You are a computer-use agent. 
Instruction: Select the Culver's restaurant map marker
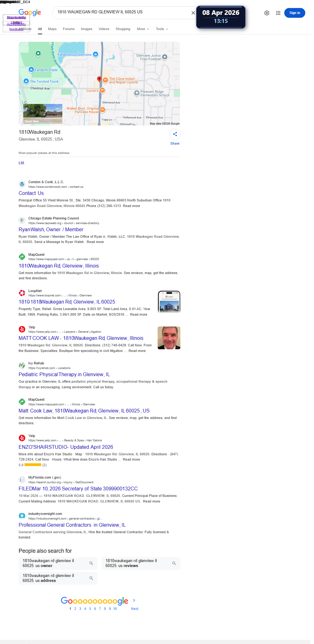(102, 90)
